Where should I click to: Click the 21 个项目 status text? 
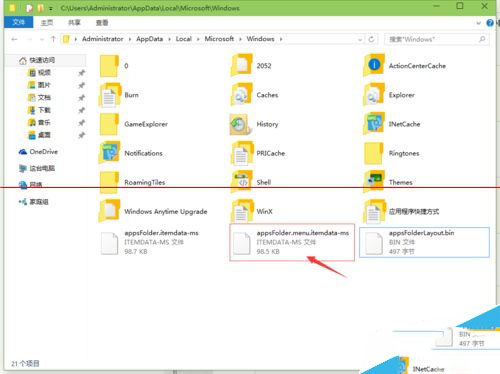pos(25,363)
